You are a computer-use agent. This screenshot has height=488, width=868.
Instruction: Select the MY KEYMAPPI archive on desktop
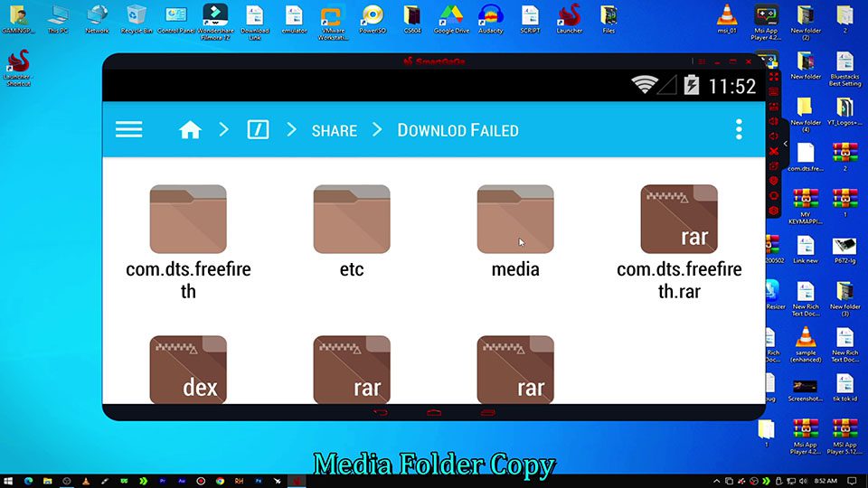(x=806, y=206)
